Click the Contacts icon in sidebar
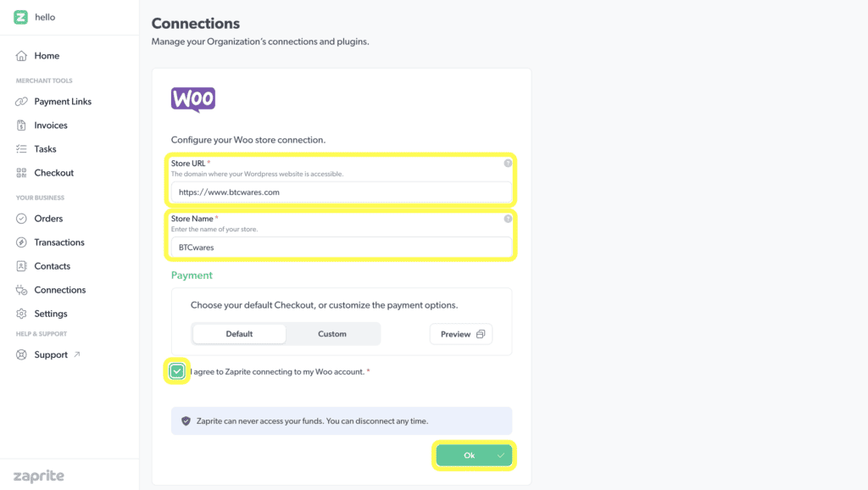 click(22, 266)
